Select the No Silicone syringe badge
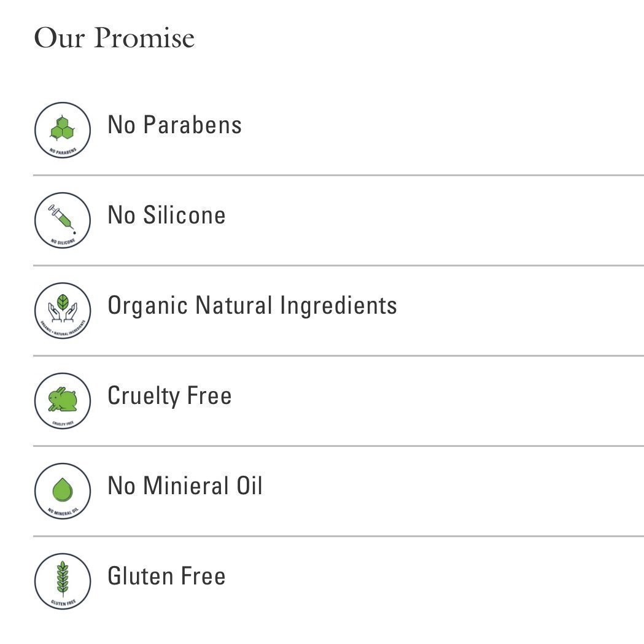Viewport: 644px width, 644px height. coord(63,220)
